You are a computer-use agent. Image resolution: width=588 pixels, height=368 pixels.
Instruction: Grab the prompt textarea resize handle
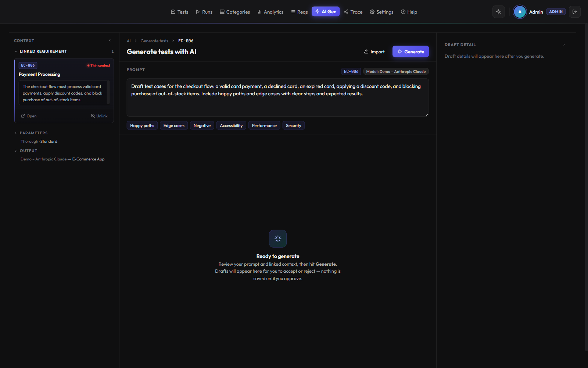[427, 114]
